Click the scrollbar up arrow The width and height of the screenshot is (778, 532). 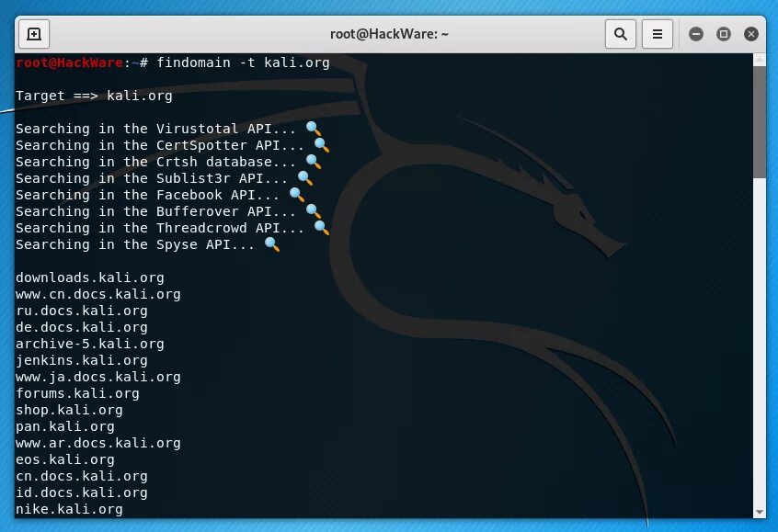(x=759, y=60)
